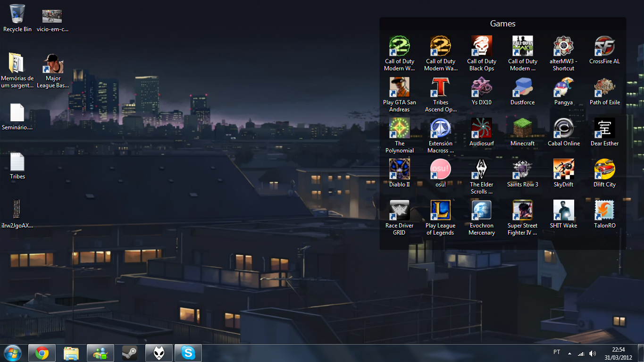
Task: Launch Evochron Mercenary
Action: coord(481,210)
